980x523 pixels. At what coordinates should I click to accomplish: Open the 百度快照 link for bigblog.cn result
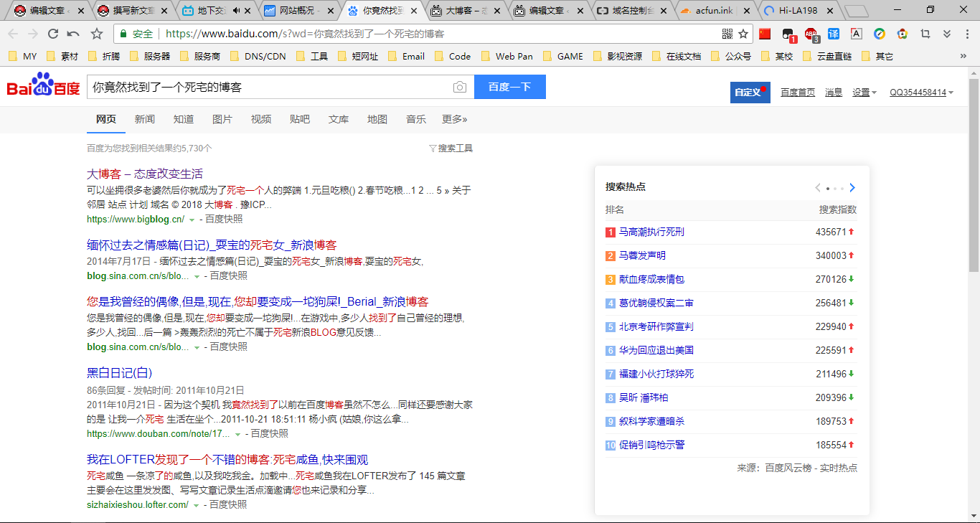[223, 220]
